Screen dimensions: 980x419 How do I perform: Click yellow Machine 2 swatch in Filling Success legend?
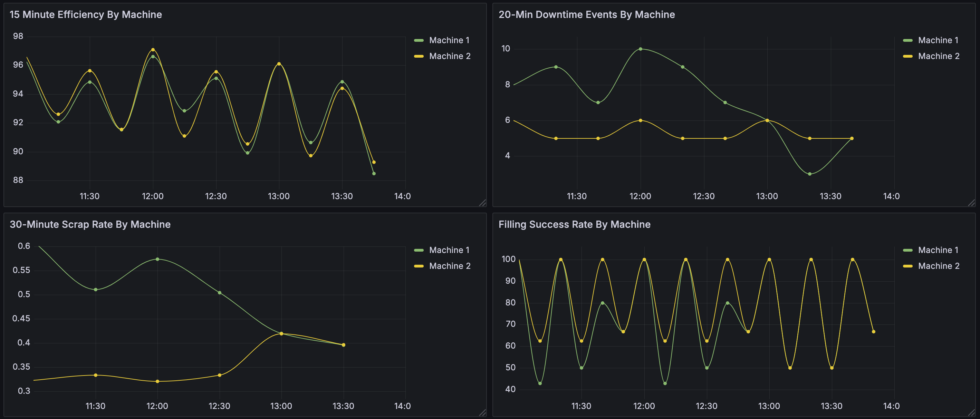pos(908,266)
